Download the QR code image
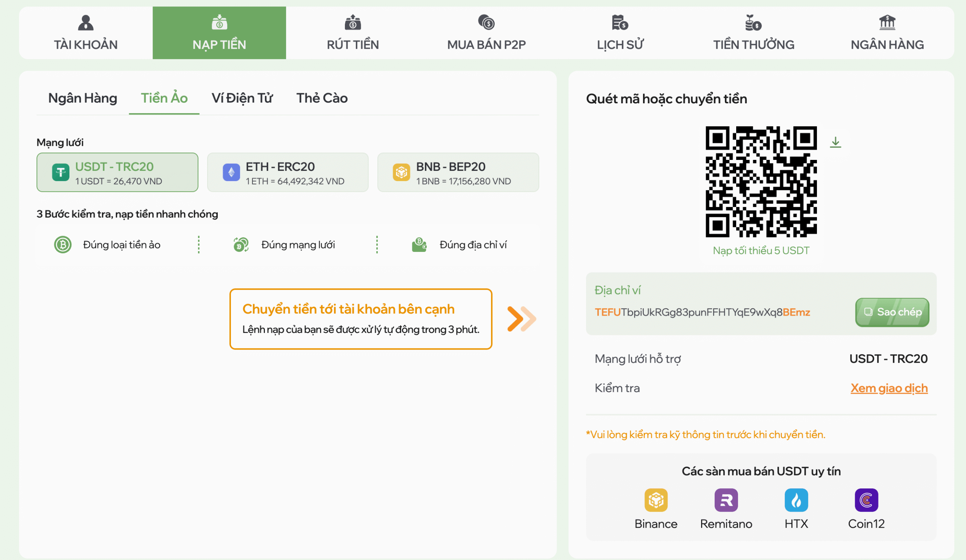The height and width of the screenshot is (560, 966). click(835, 142)
